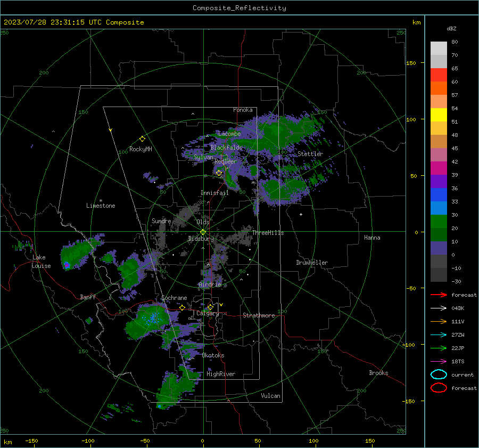Screen dimensions: 479x448
Task: Click the Banff label
Action: 88,297
